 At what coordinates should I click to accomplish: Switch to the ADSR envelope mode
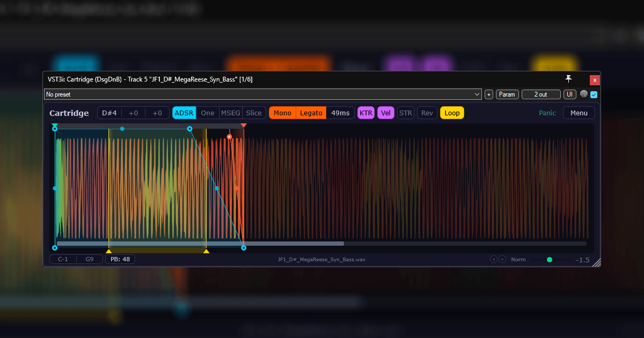(x=184, y=113)
